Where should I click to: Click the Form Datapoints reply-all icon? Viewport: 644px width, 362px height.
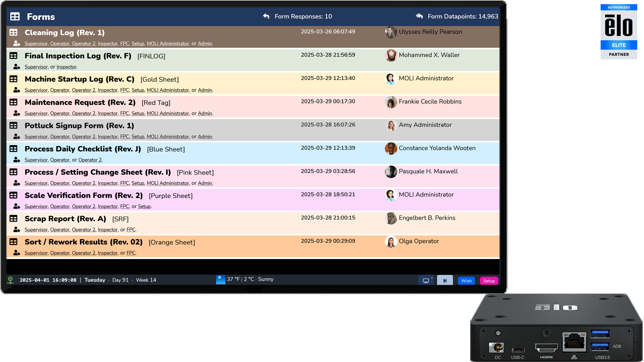pos(419,16)
